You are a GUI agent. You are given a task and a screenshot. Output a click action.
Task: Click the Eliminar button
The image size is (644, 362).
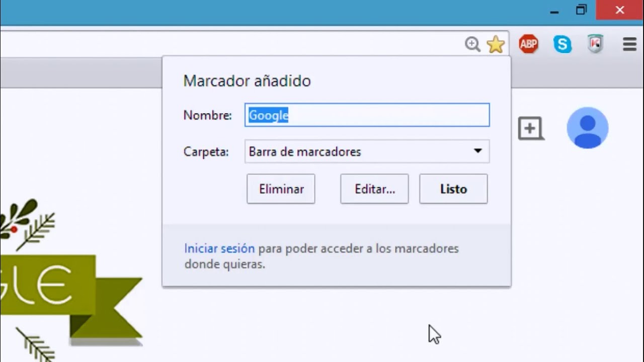click(281, 189)
